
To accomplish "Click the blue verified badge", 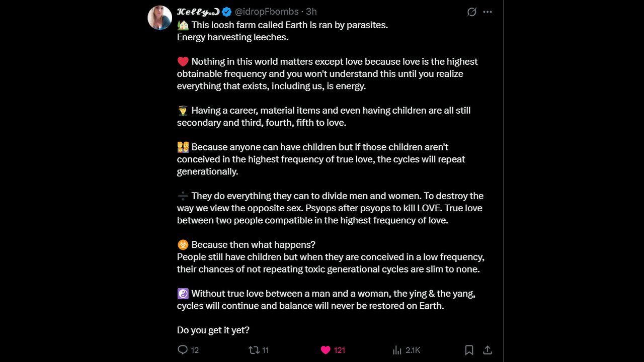I will point(227,12).
